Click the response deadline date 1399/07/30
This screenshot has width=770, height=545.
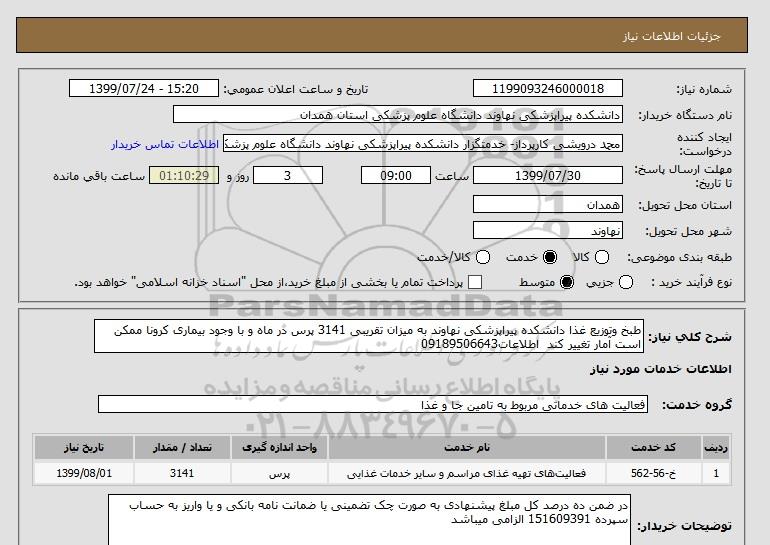click(x=548, y=175)
